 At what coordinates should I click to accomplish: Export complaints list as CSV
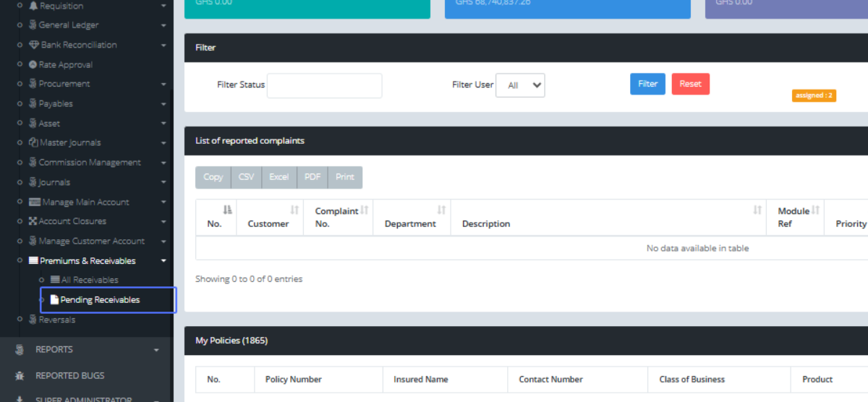click(x=246, y=177)
